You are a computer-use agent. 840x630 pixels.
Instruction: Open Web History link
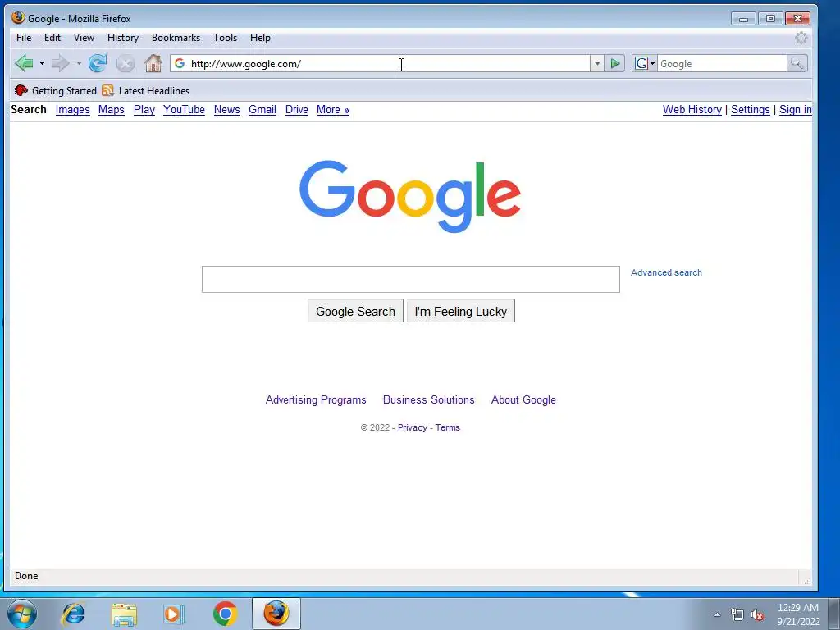click(x=692, y=109)
